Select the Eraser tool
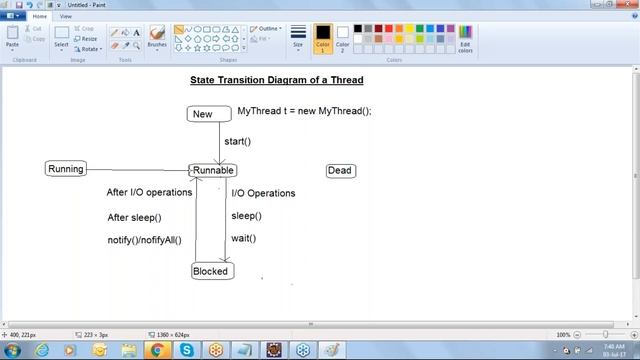Viewport: 640px width, 360px height. (x=115, y=45)
